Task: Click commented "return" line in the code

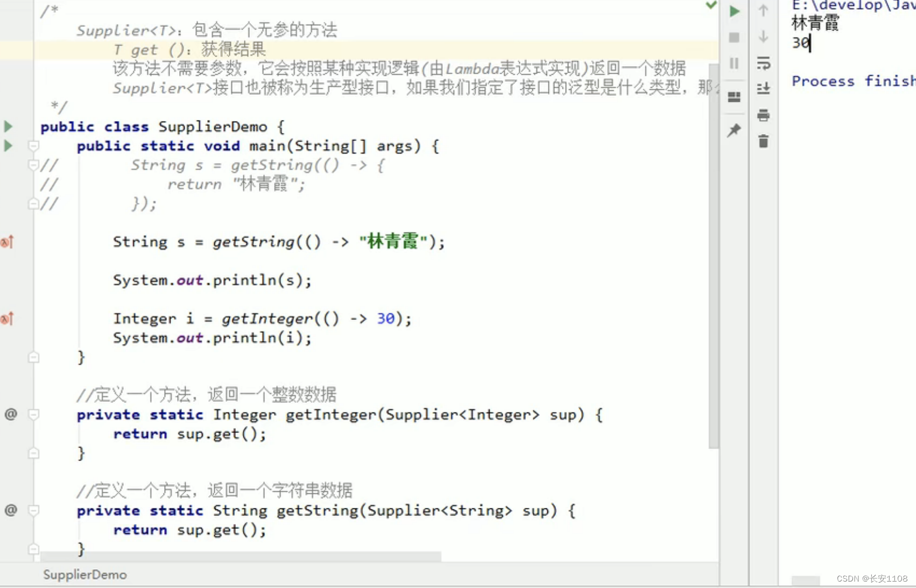Action: (x=236, y=185)
